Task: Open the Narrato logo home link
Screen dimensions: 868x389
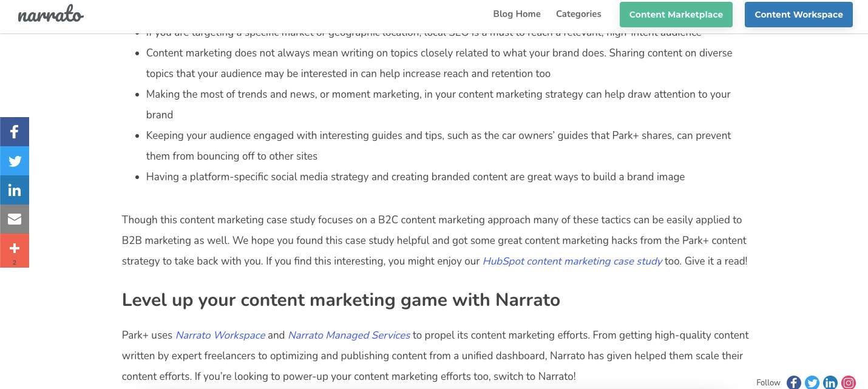Action: [x=50, y=15]
